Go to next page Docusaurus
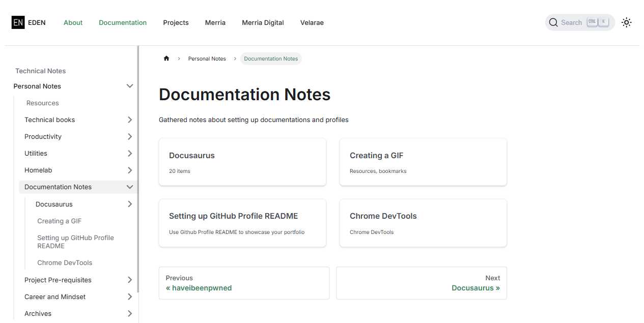 tap(422, 283)
